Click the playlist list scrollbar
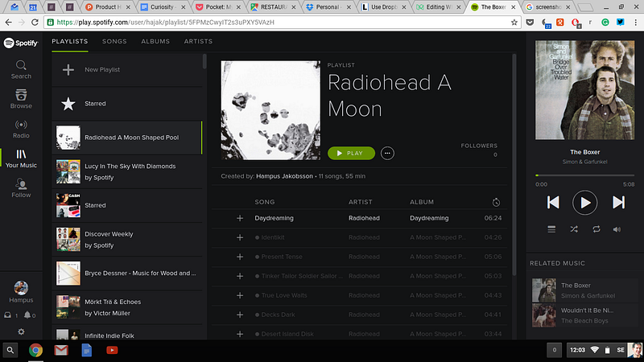 coord(204,62)
